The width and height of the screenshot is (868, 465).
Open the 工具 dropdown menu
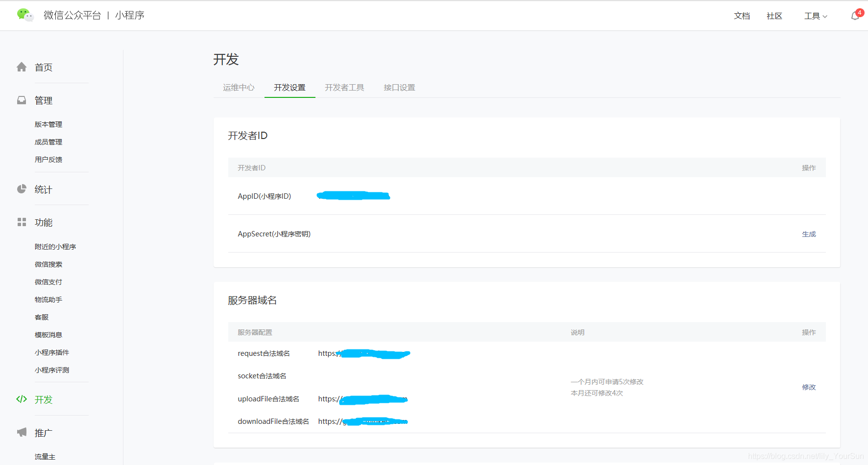click(x=815, y=16)
